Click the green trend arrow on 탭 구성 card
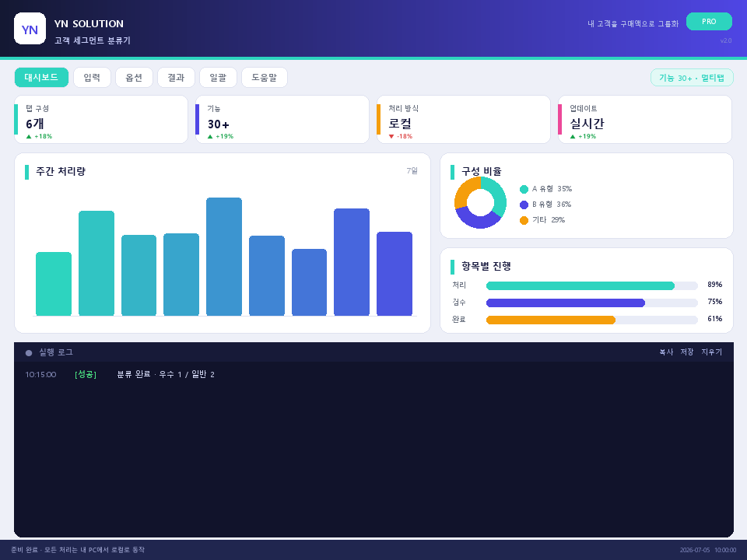The height and width of the screenshot is (560, 747). click(29, 137)
